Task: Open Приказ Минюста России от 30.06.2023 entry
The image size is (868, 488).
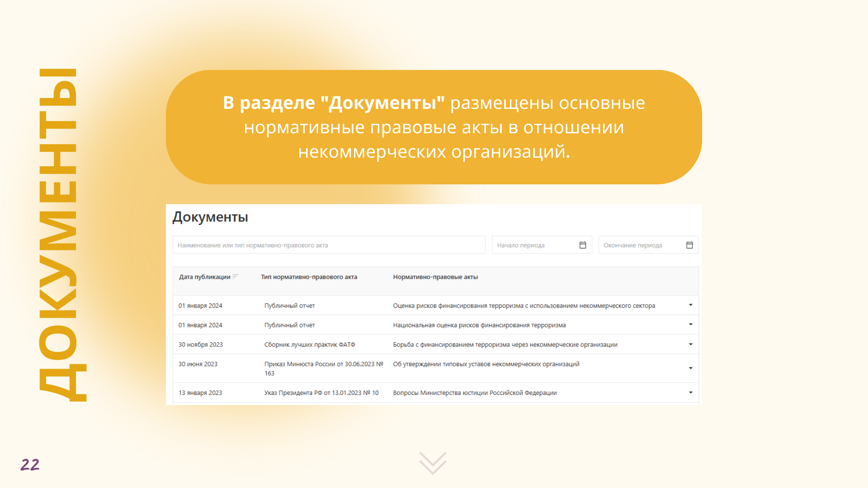Action: 323,364
